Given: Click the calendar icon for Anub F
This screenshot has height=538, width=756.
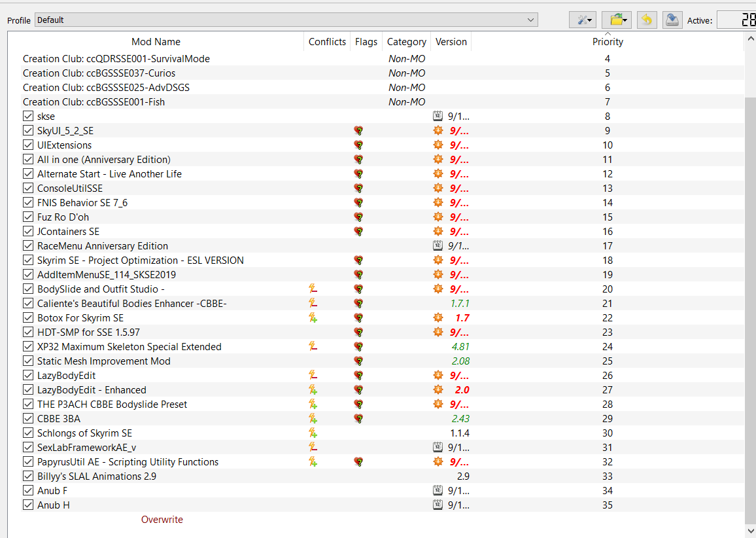Looking at the screenshot, I should click(438, 491).
